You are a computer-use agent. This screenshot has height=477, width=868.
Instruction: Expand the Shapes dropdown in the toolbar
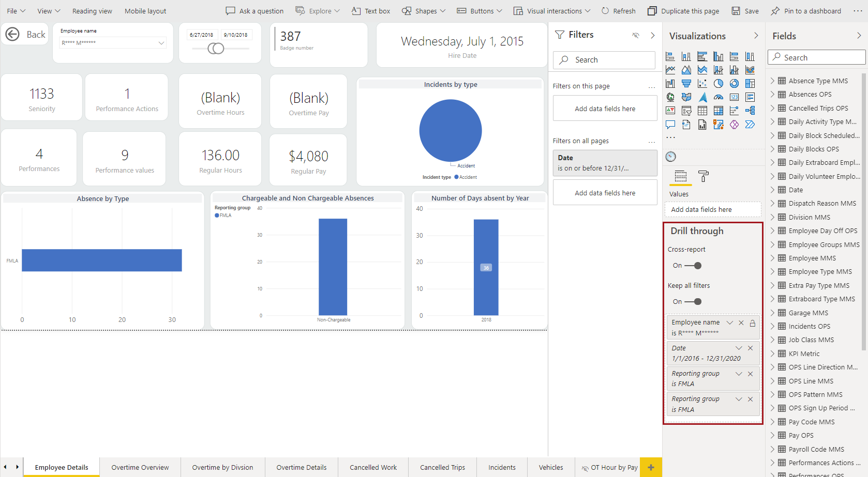[442, 10]
